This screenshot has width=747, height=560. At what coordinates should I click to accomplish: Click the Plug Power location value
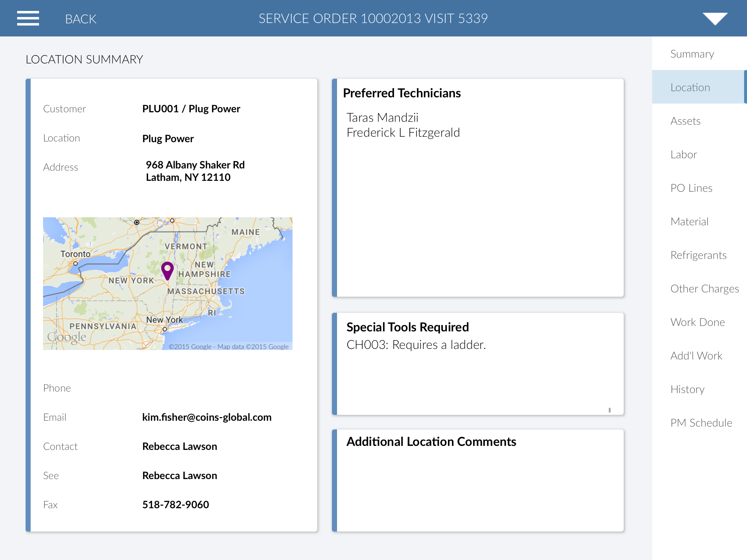click(168, 139)
